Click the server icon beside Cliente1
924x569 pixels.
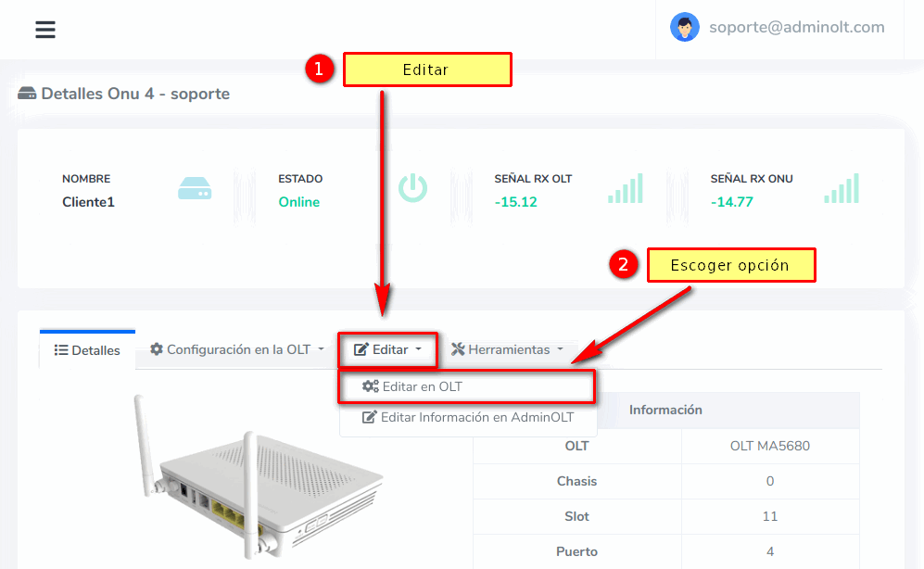pyautogui.click(x=195, y=189)
